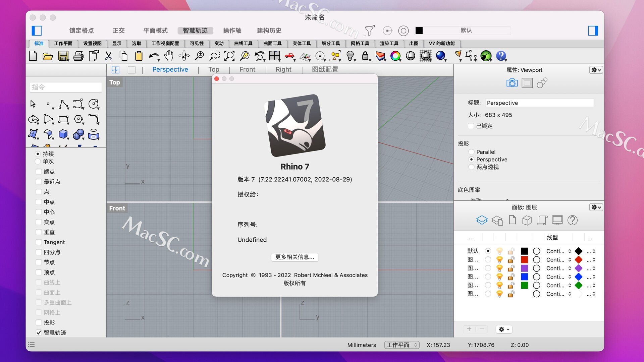The image size is (644, 362).
Task: Open linetype dropdown for 默认 layer
Action: pyautogui.click(x=558, y=251)
